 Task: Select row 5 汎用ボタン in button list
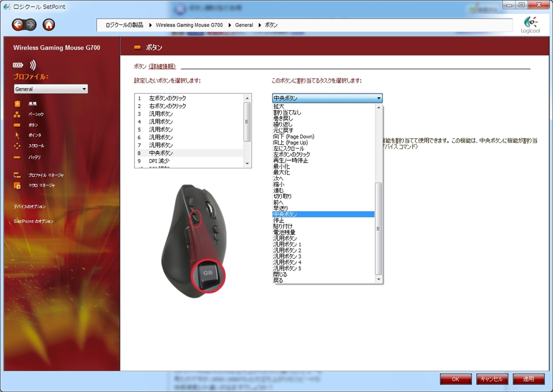point(190,130)
